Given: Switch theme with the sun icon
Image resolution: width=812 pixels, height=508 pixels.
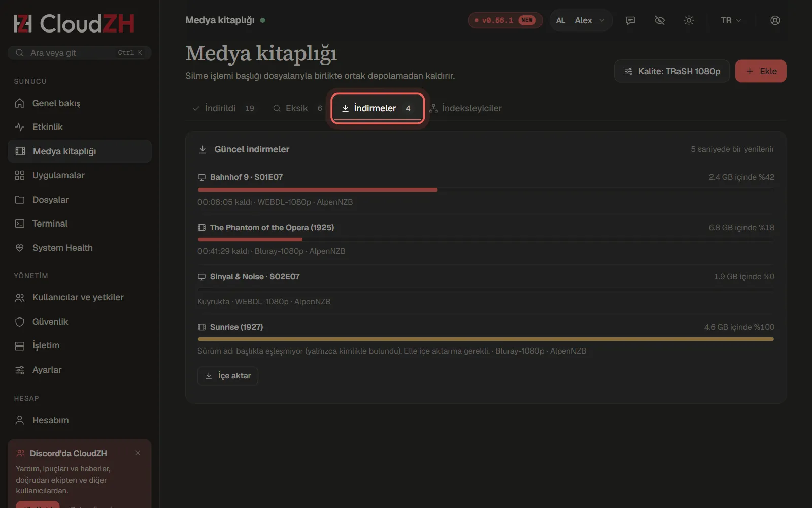Looking at the screenshot, I should pyautogui.click(x=689, y=20).
